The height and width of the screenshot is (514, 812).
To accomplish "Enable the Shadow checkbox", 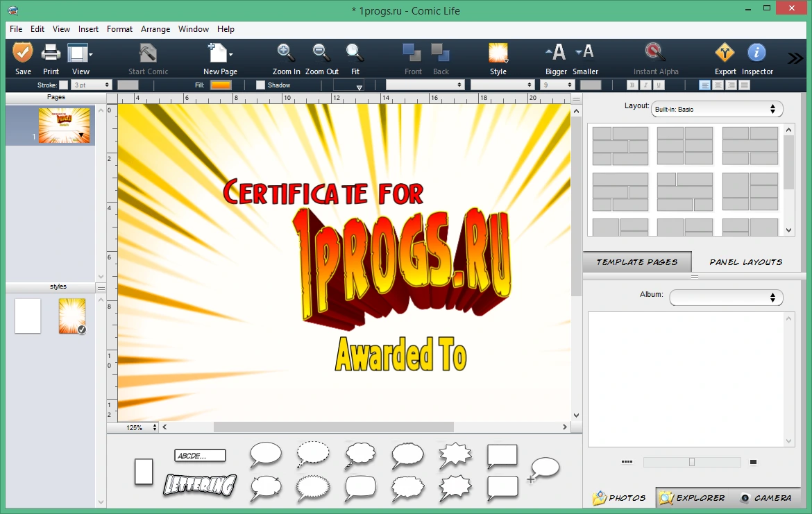I will point(260,85).
